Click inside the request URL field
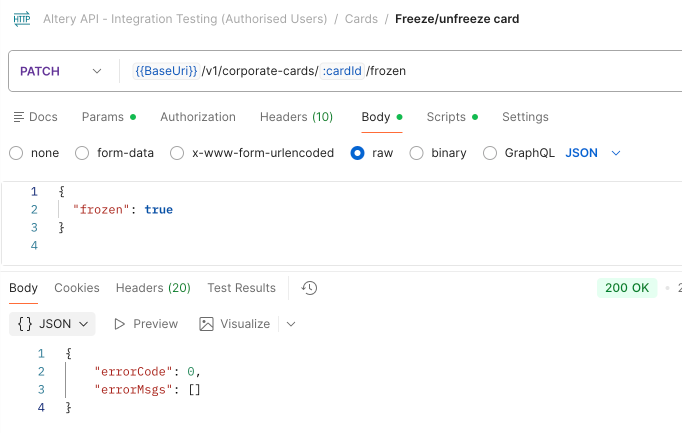This screenshot has width=682, height=433. click(x=405, y=71)
